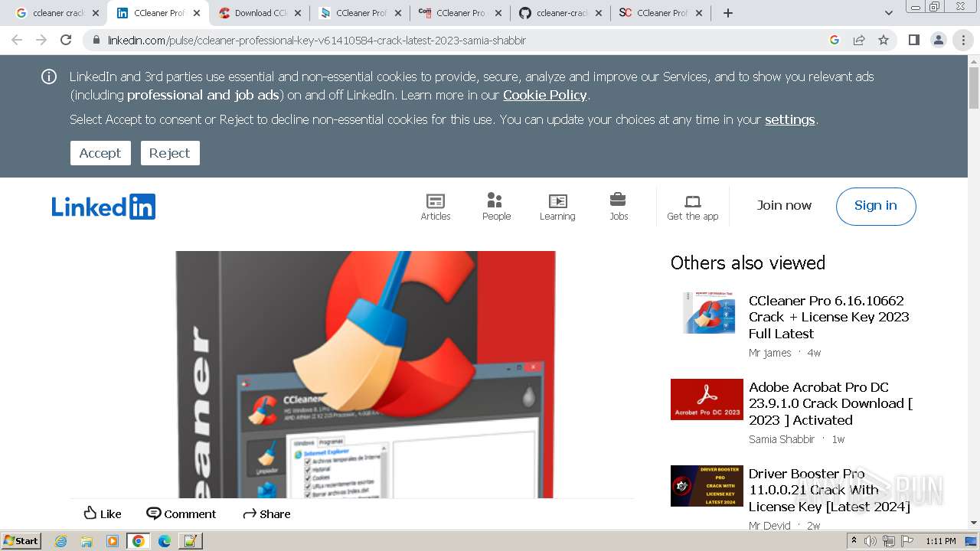Open a new browser tab

(x=728, y=13)
